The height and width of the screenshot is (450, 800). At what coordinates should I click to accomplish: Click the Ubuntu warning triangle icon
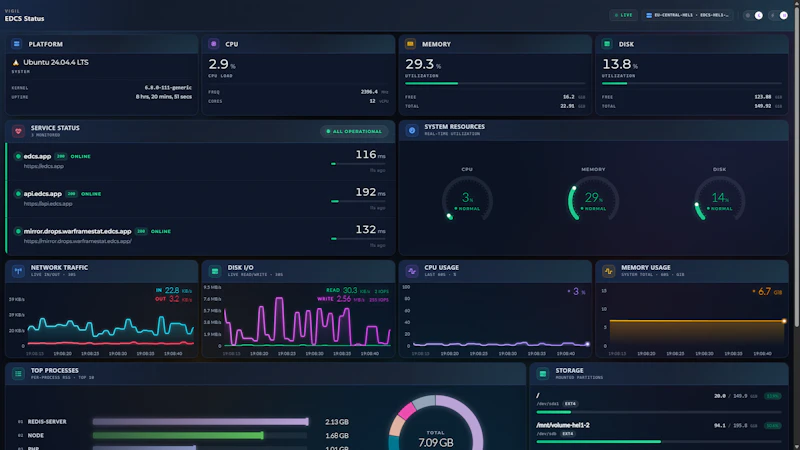tap(15, 62)
